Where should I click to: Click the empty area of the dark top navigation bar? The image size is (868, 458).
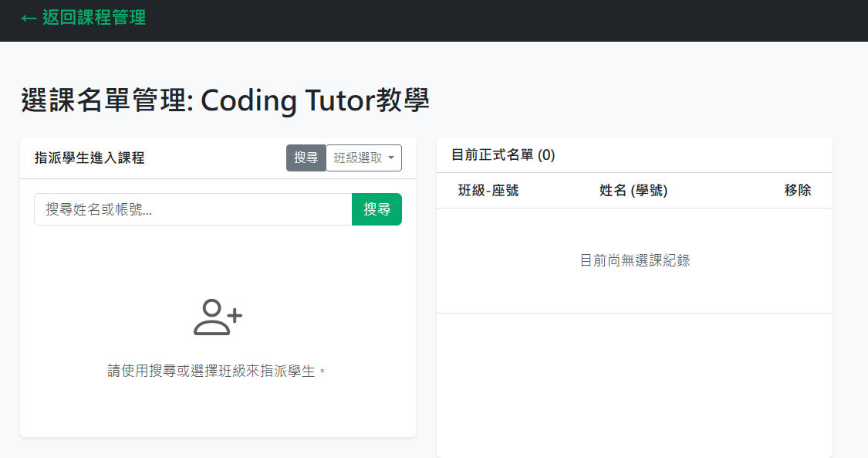click(502, 20)
